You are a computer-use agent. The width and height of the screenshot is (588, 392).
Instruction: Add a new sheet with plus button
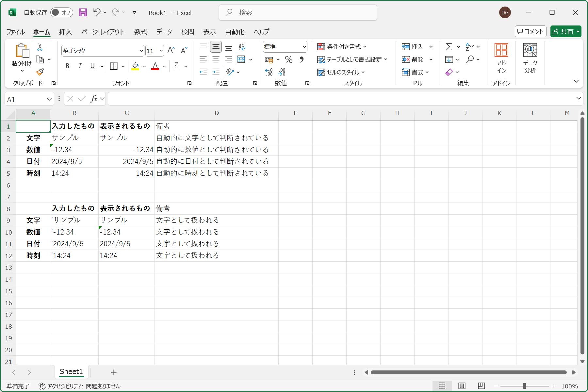pos(114,372)
